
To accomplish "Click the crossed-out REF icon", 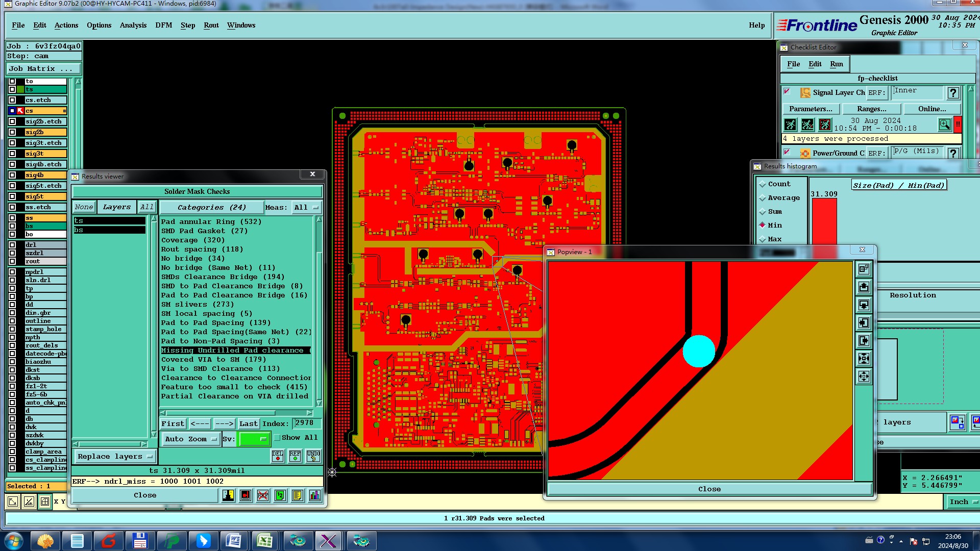I will (x=263, y=495).
